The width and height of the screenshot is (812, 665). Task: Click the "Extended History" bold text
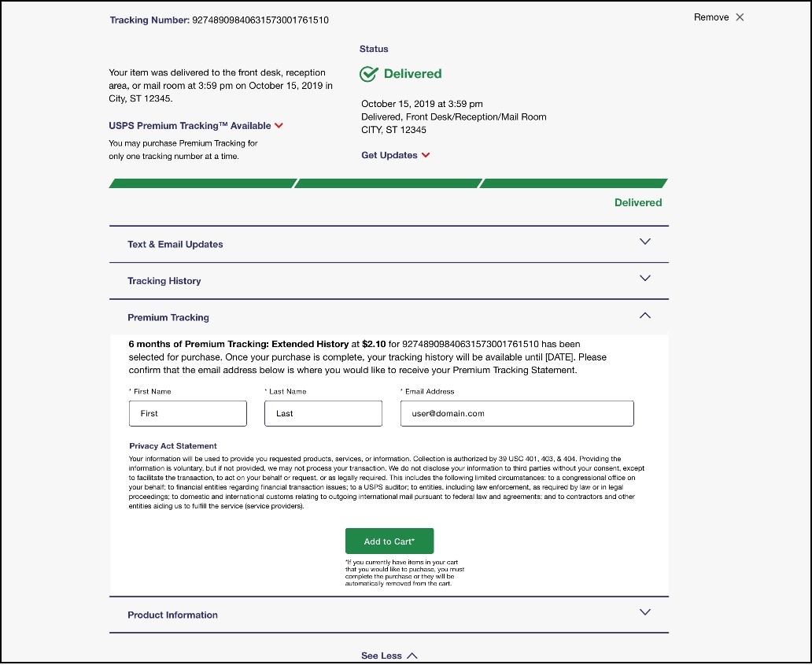pyautogui.click(x=310, y=345)
